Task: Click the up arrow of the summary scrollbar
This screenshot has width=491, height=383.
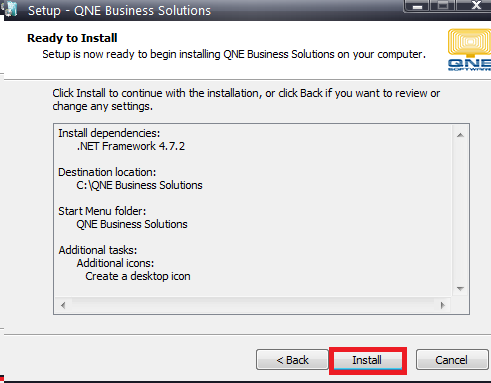Action: [x=460, y=135]
